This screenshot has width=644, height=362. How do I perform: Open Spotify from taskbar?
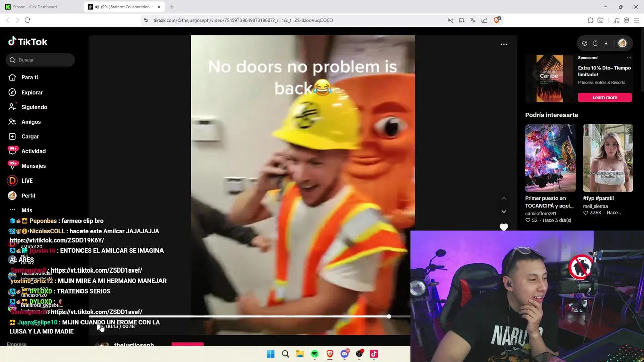tap(314, 354)
